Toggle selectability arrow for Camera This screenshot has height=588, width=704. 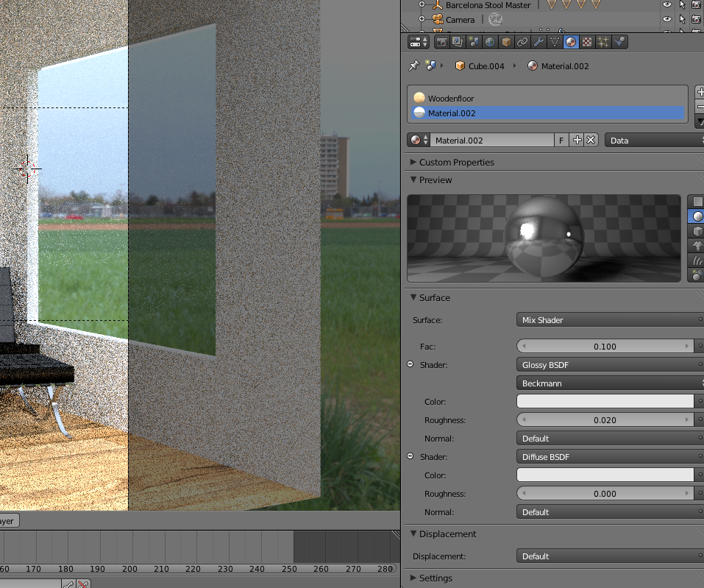click(683, 19)
